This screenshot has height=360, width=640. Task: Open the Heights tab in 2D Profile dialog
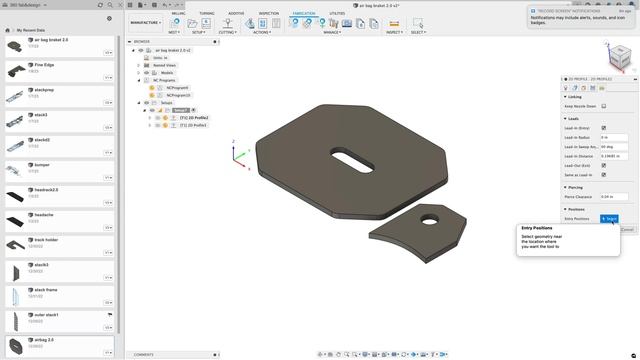pyautogui.click(x=584, y=88)
